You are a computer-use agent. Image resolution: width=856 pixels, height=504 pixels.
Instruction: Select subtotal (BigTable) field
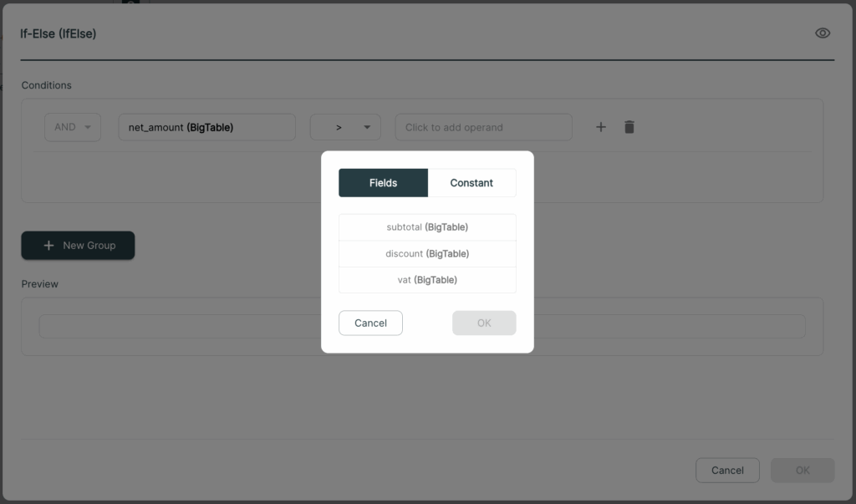pos(427,227)
